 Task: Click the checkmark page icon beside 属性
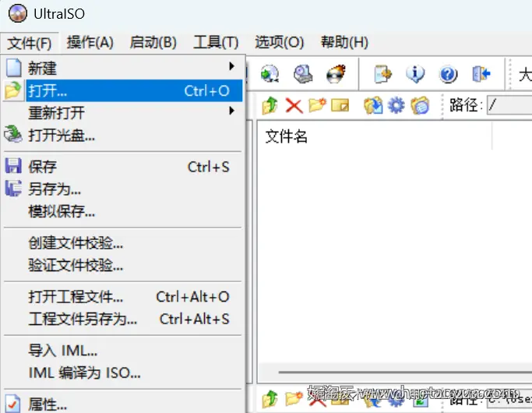13,404
